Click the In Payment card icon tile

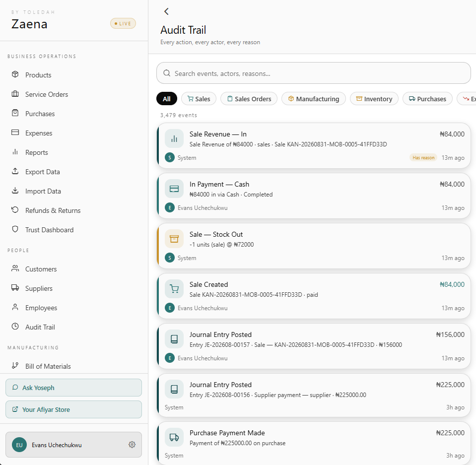[x=174, y=189]
